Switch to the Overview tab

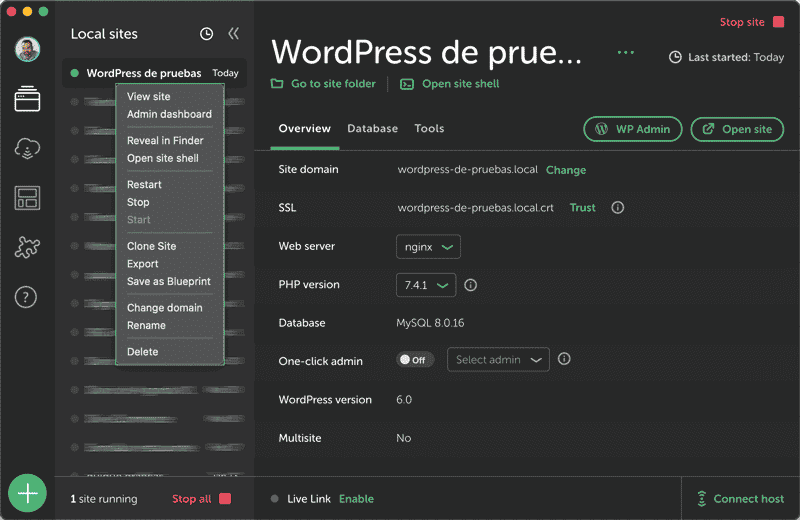point(305,129)
